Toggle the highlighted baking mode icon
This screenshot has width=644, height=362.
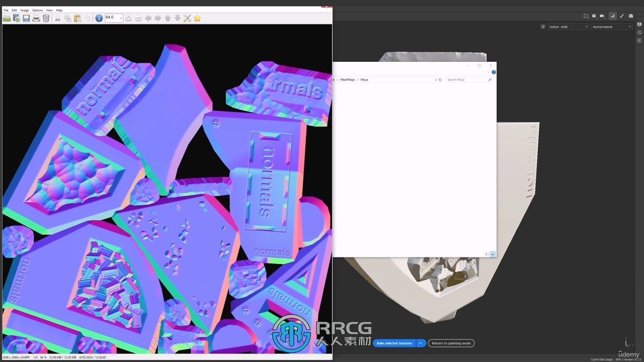[613, 16]
